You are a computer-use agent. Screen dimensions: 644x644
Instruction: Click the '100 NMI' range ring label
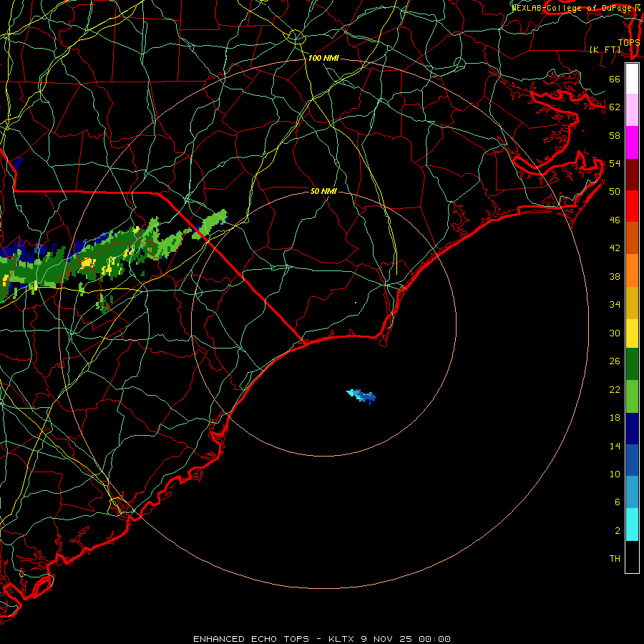tap(323, 59)
